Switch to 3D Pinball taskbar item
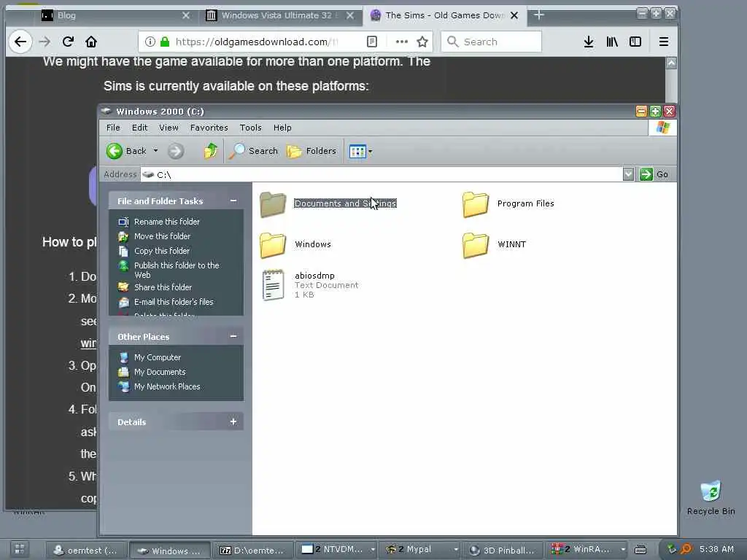Viewport: 747px width, 560px height. click(503, 551)
